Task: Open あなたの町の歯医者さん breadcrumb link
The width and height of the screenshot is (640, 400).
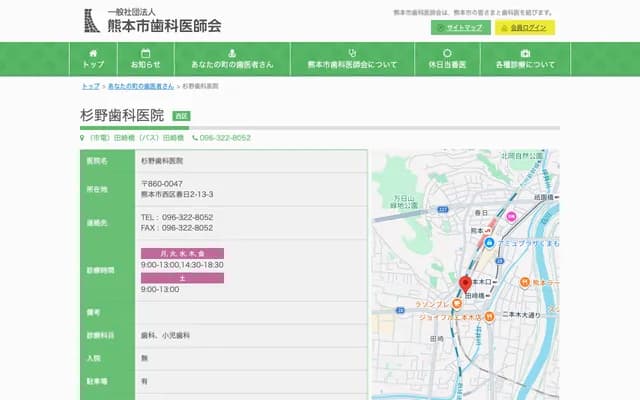Action: (x=140, y=87)
